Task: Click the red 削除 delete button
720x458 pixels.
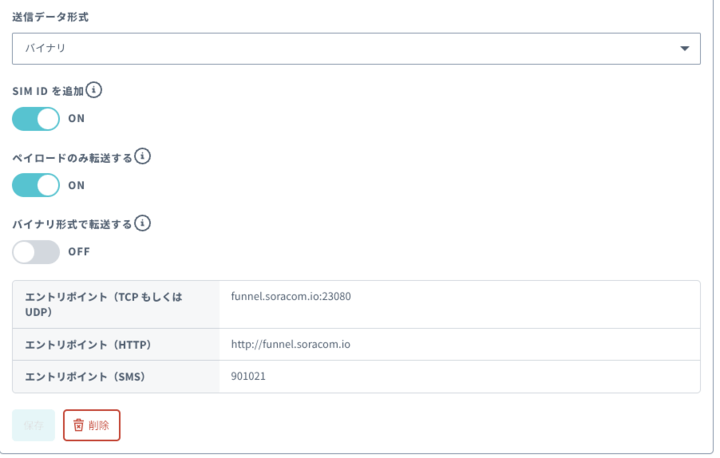Action: 92,425
